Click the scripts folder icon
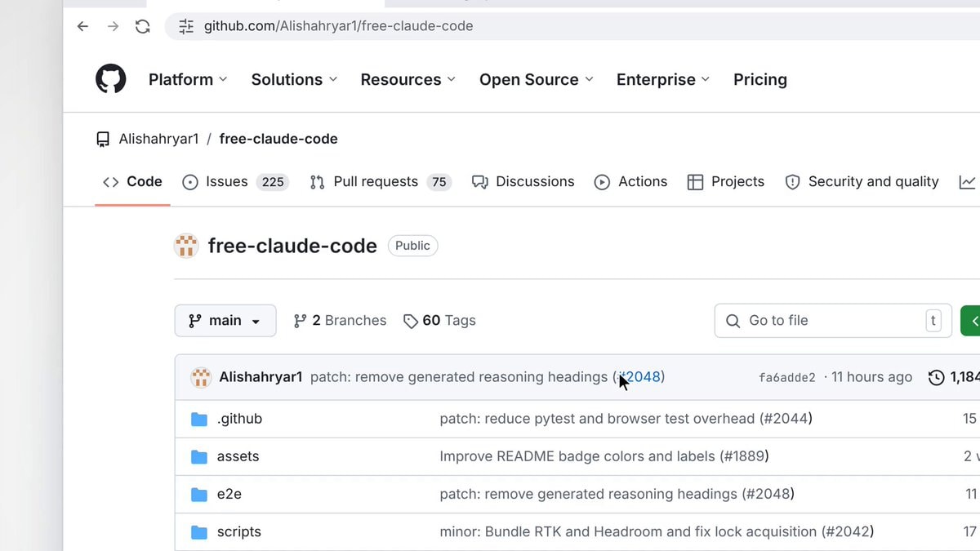The image size is (980, 551). [199, 531]
